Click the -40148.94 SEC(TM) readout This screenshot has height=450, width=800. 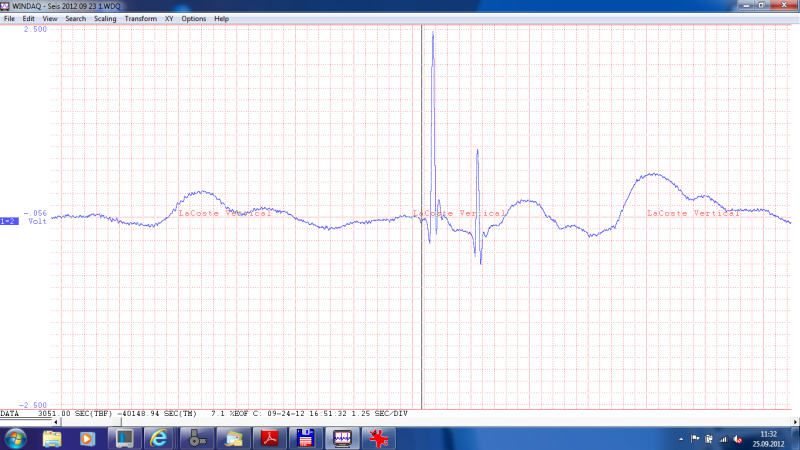(157, 414)
